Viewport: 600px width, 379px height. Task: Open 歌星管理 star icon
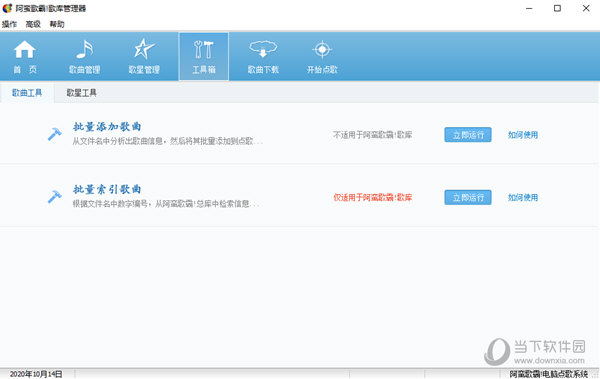[144, 49]
